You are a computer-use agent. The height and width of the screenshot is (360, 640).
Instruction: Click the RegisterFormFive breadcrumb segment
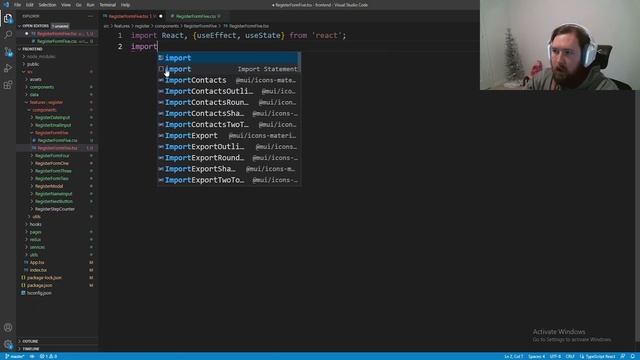[x=200, y=26]
